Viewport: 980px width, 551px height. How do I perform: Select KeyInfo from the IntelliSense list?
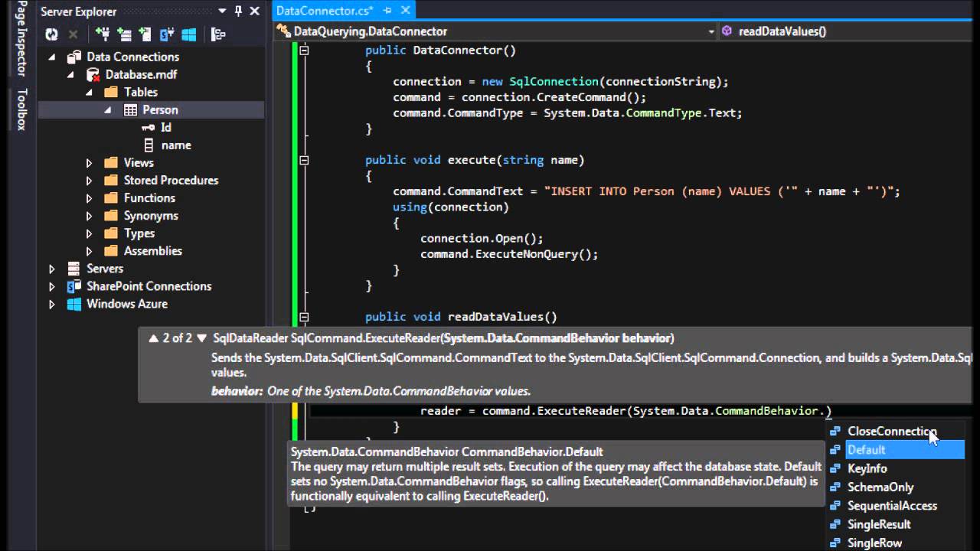(867, 468)
